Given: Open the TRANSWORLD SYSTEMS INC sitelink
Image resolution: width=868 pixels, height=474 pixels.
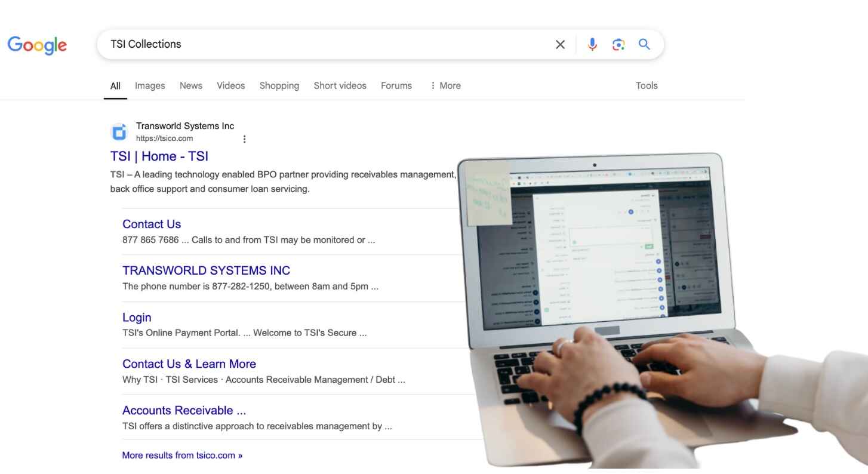Looking at the screenshot, I should (x=207, y=271).
